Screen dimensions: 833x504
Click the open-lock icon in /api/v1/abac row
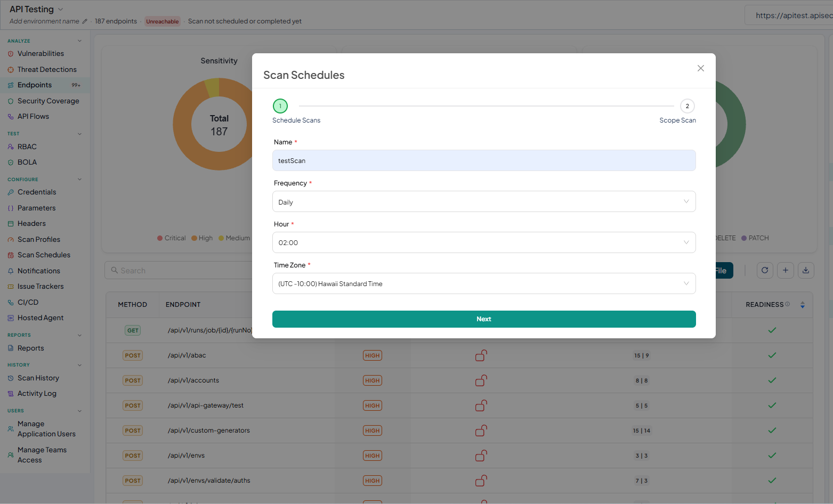tap(481, 355)
